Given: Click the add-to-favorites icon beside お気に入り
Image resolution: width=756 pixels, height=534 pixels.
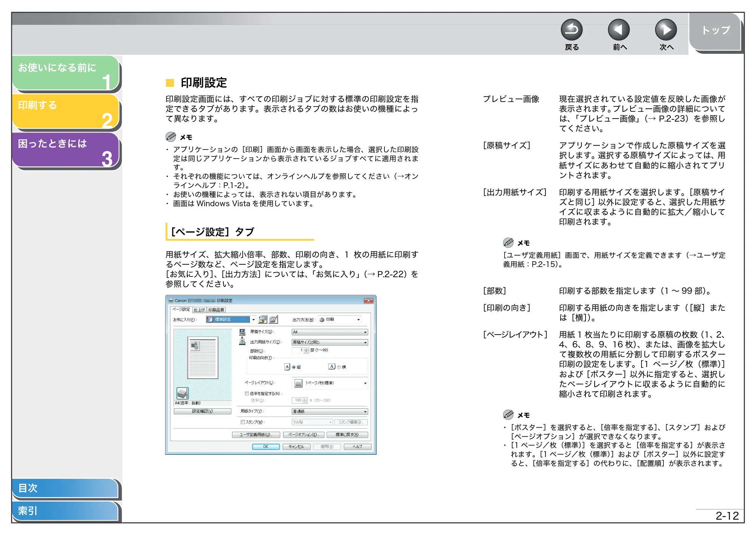Looking at the screenshot, I should [262, 319].
